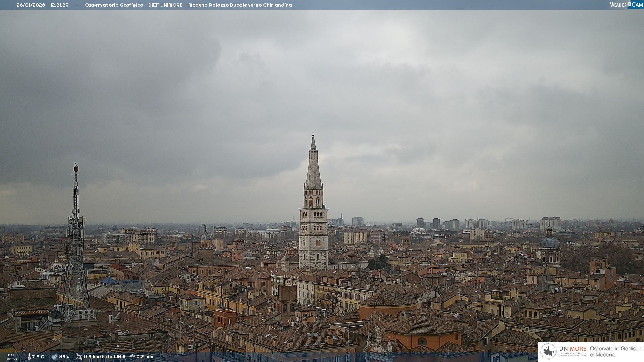Click the wind anemometer icon
The height and width of the screenshot is (362, 644).
coord(79,357)
